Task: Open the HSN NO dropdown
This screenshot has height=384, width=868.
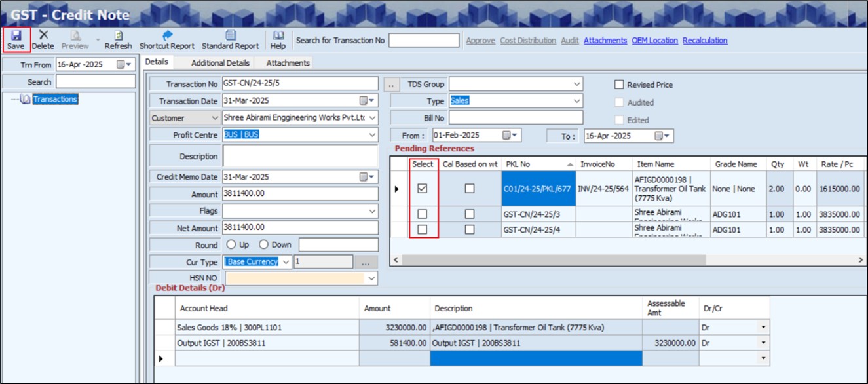Action: (373, 278)
